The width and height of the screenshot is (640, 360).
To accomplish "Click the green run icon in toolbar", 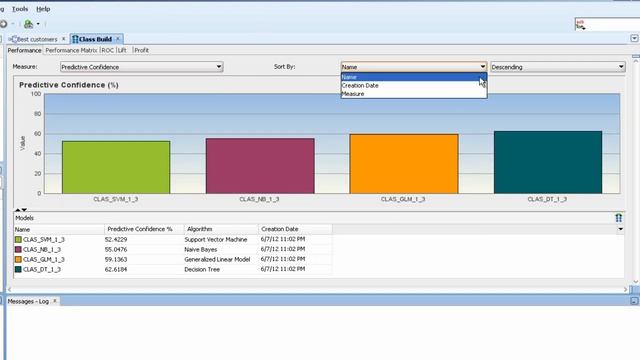I will [28, 24].
